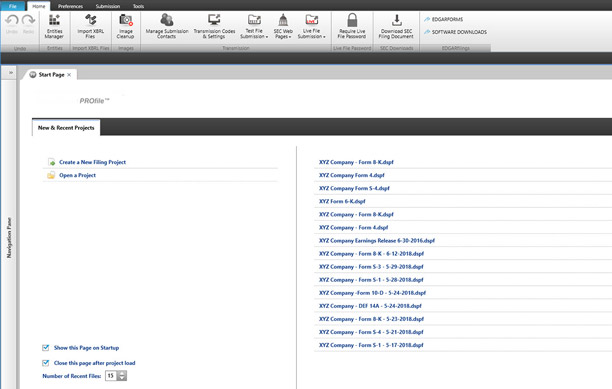The width and height of the screenshot is (612, 389).
Task: Open XYZ Company Earnings Release 6-30-2016.dspf
Action: (377, 241)
